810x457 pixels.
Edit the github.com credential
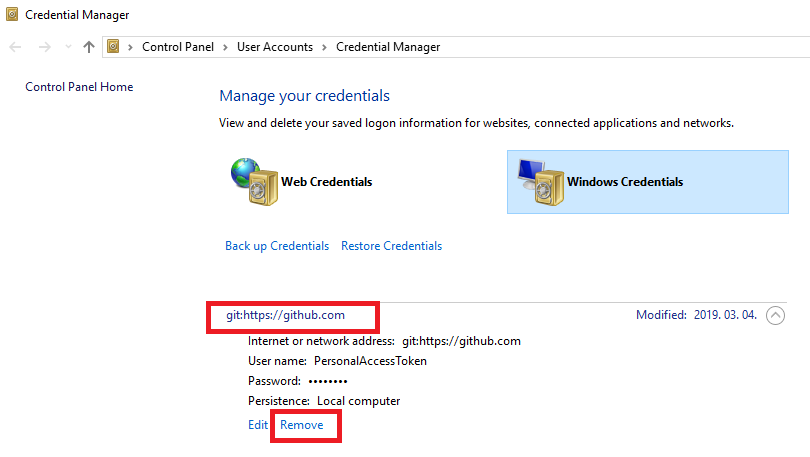coord(258,425)
